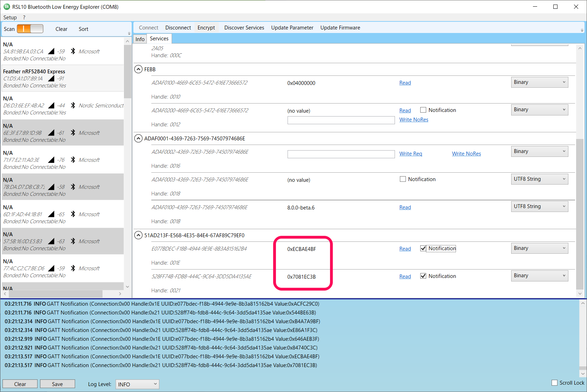Screen dimensions: 587x392
Task: Clear the scanned device list
Action: tap(61, 29)
